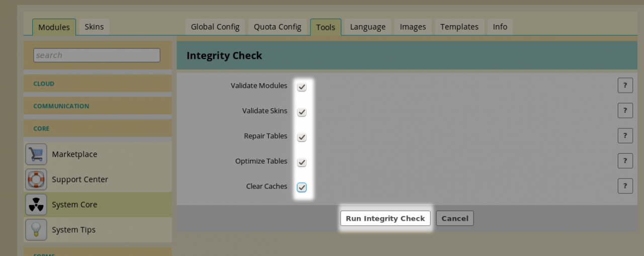Screen dimensions: 644x256
Task: Switch to the Modules tab
Action: coord(54,27)
